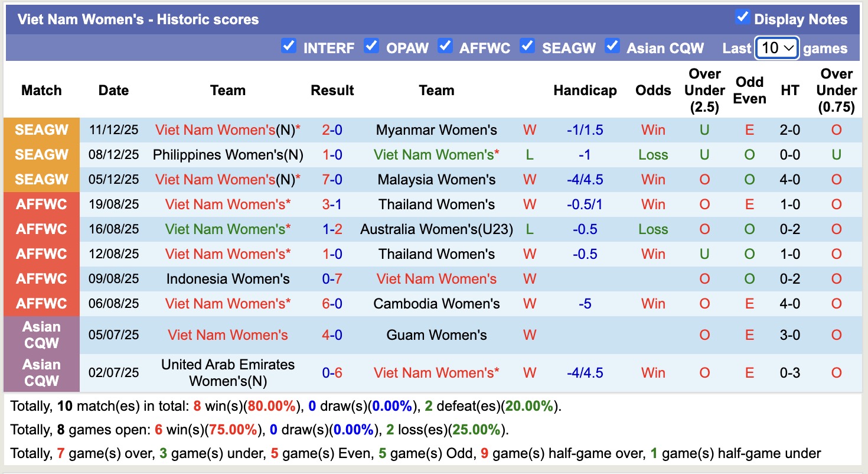Click the 7-0 result against Malaysia
Viewport: 868px width, 474px height.
pos(332,180)
